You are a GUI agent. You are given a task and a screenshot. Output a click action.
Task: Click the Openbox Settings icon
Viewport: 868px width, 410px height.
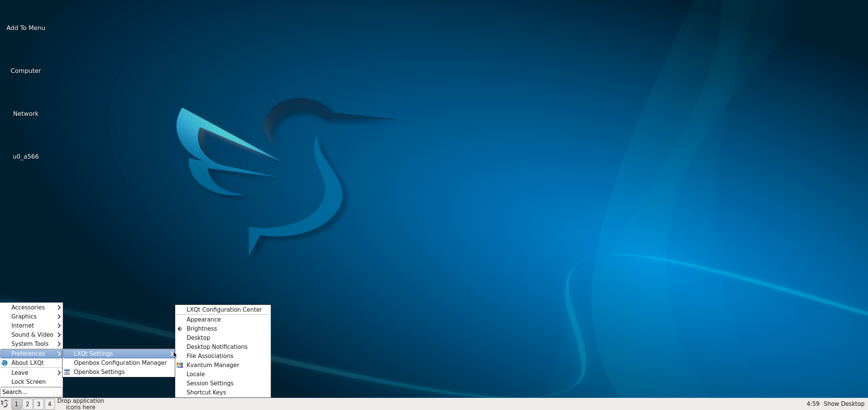point(67,372)
